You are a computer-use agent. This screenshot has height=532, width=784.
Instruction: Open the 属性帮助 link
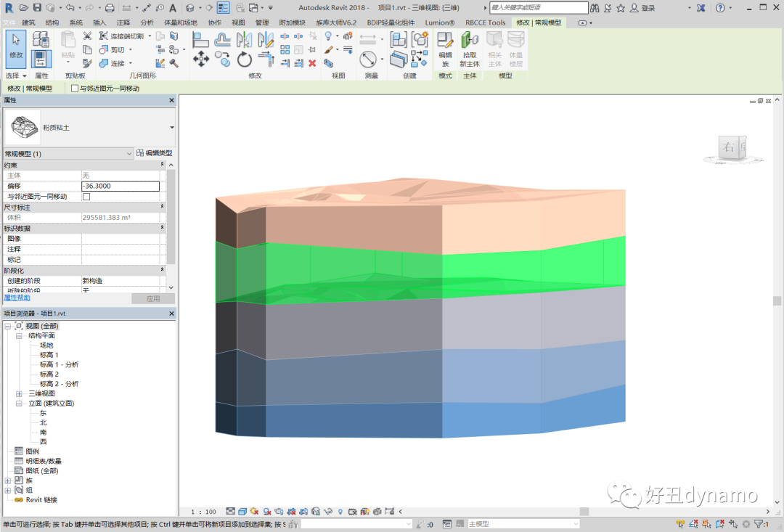(17, 298)
